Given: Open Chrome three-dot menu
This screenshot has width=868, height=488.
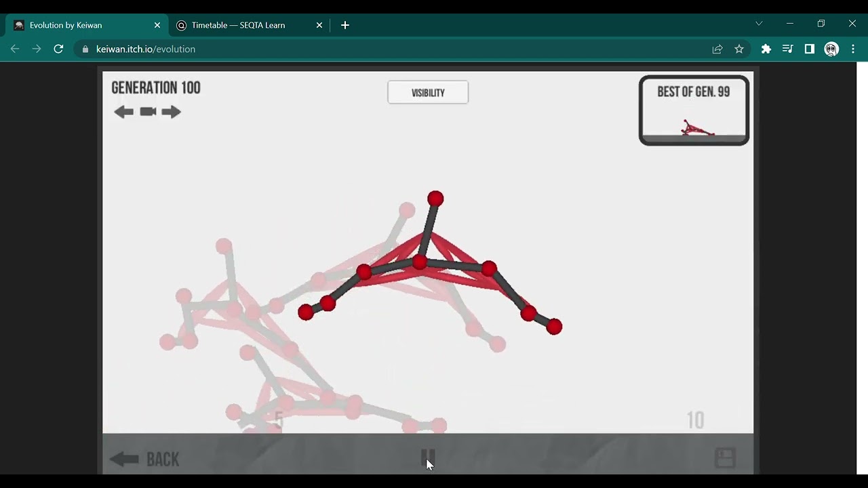Looking at the screenshot, I should [853, 49].
